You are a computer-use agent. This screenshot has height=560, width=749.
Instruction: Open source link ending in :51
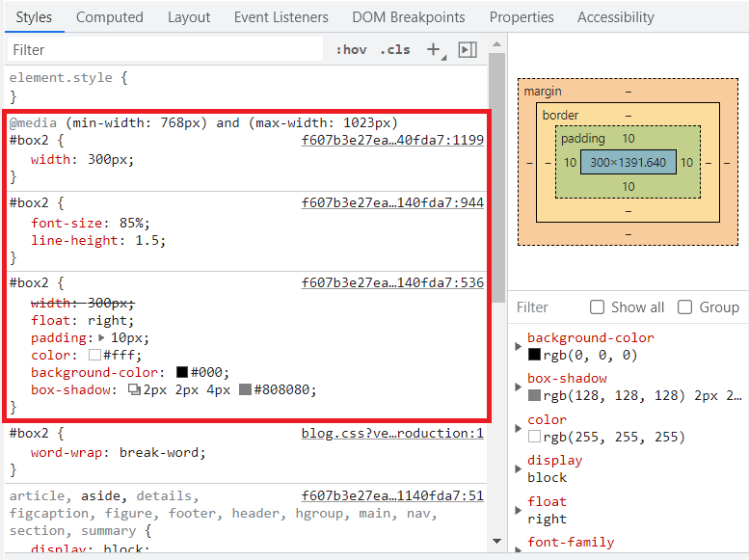tap(392, 495)
